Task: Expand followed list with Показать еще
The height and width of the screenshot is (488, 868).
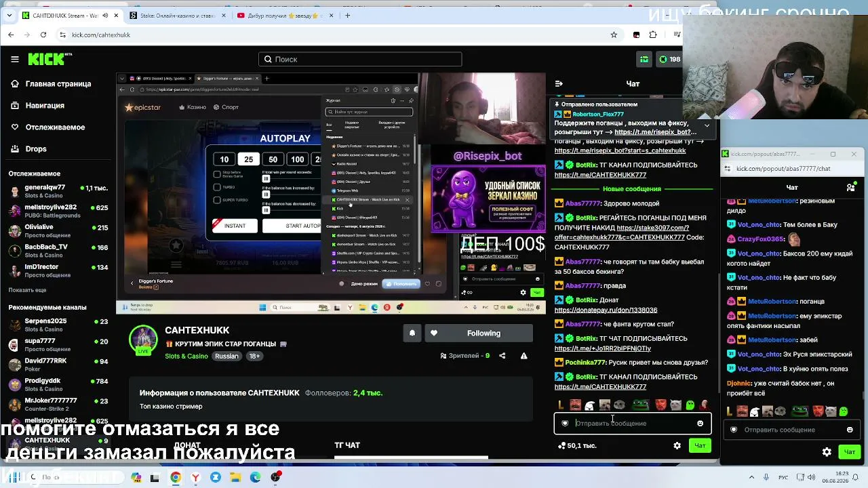Action: [x=27, y=290]
